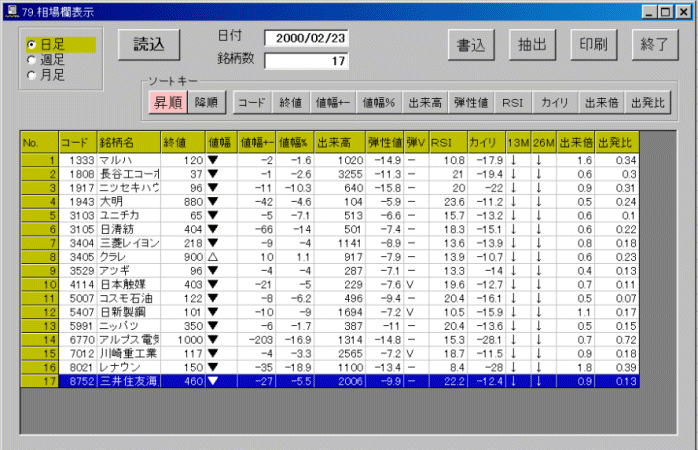The height and width of the screenshot is (450, 698).
Task: Click the code cell 3404
Action: coord(78,243)
